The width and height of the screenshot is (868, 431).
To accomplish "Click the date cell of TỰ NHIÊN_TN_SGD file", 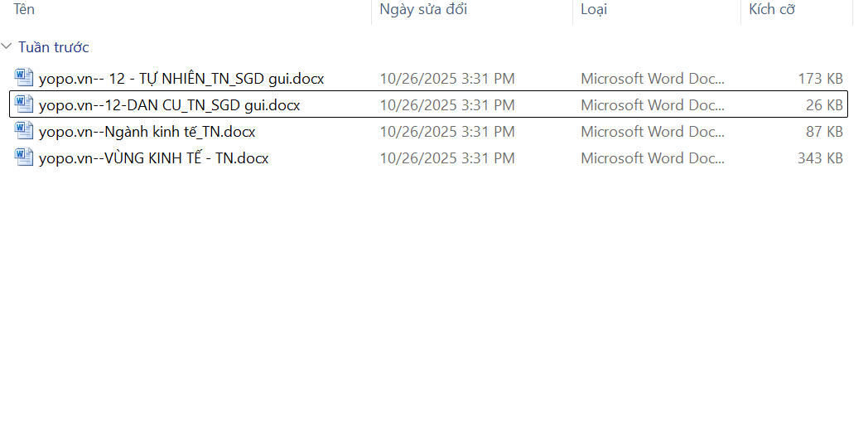I will coord(447,79).
